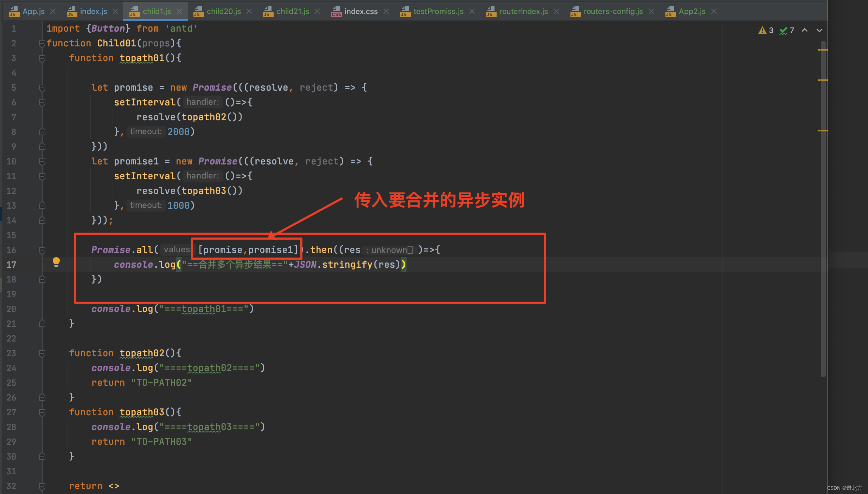Fold the topath03 function on line 27
The image size is (868, 494).
[x=42, y=412]
